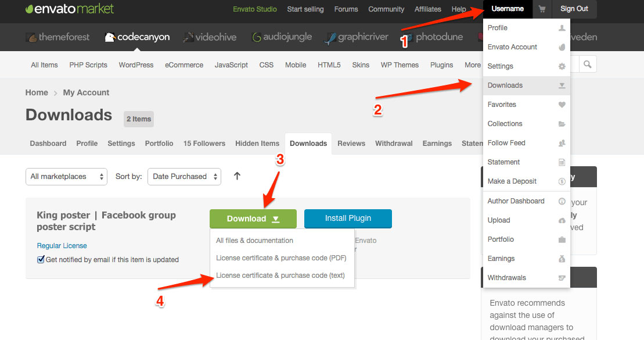
Task: Select Downloads from the Username menu
Action: point(505,85)
